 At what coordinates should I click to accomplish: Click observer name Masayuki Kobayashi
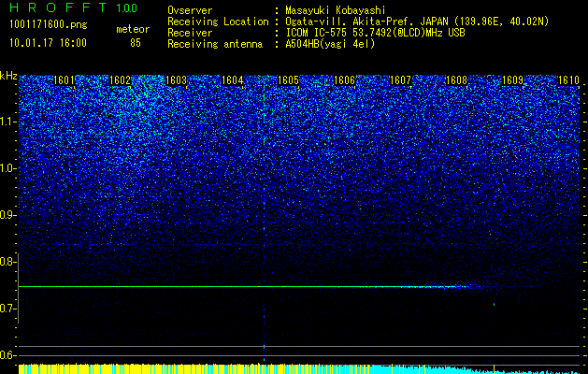pos(335,10)
